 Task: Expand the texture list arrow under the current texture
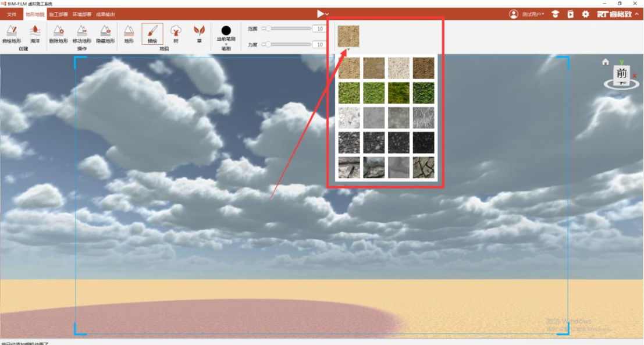tap(348, 49)
